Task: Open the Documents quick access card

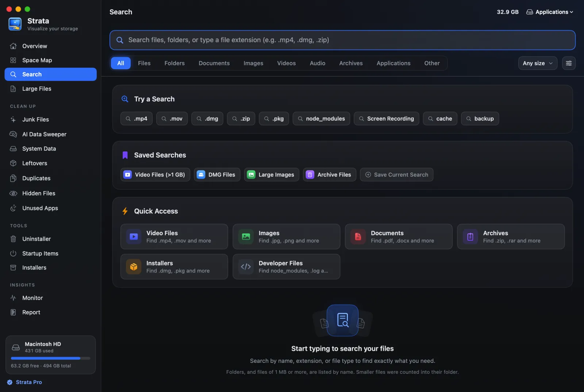Action: (x=399, y=237)
